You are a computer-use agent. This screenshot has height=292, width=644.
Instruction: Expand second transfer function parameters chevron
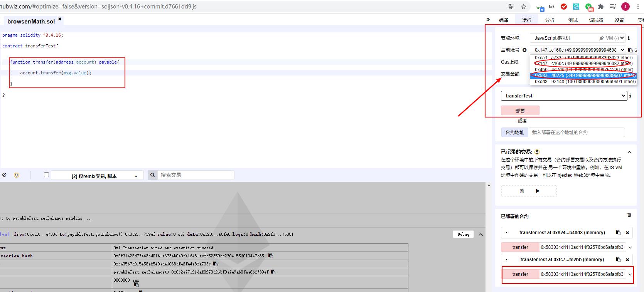point(630,274)
